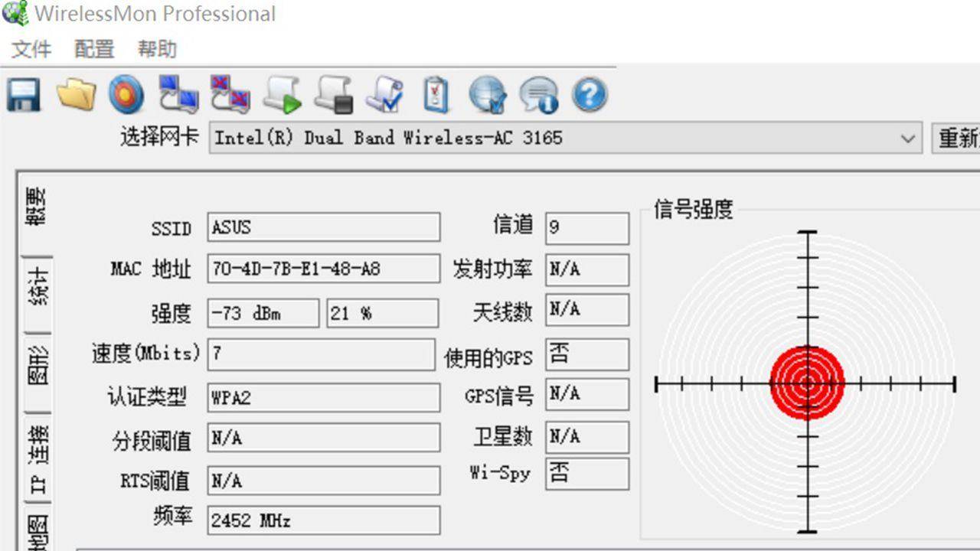
Task: Select the target/bullseye toolbar icon
Action: click(127, 93)
